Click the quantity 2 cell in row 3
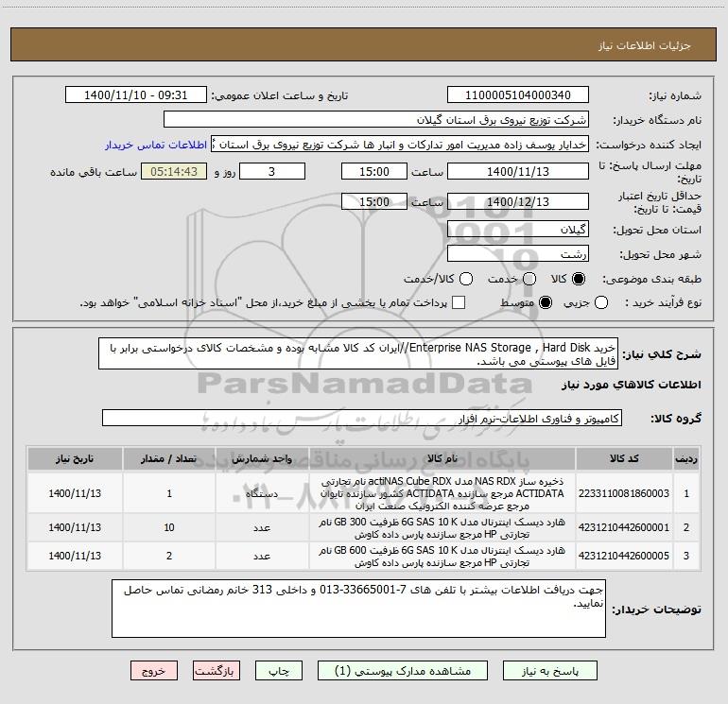This screenshot has height=704, width=728. (x=169, y=556)
